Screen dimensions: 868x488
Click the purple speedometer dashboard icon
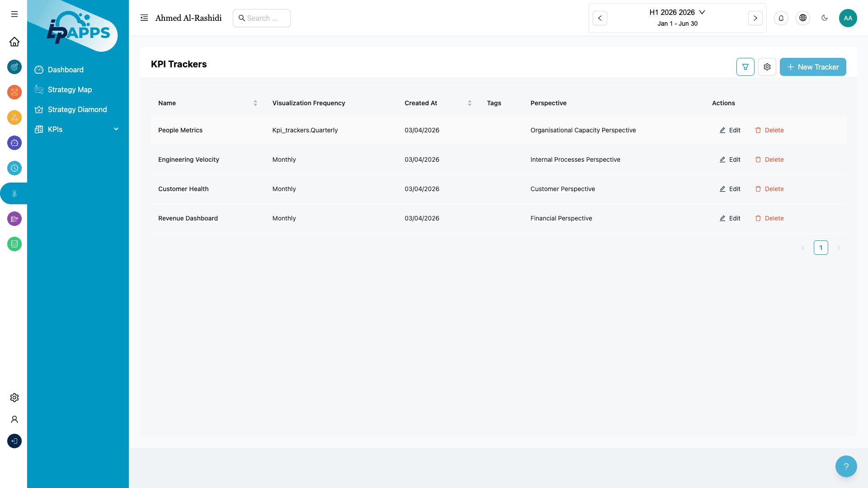pyautogui.click(x=14, y=143)
